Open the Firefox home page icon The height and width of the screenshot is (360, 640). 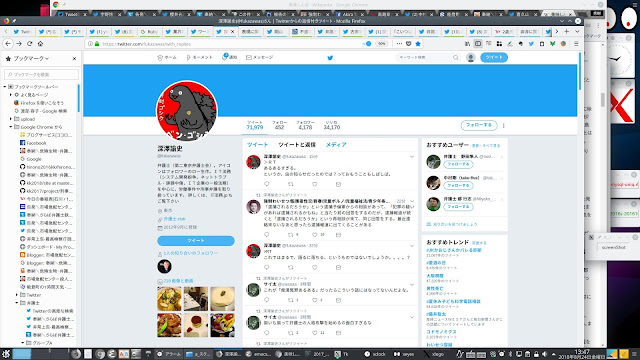click(x=40, y=44)
